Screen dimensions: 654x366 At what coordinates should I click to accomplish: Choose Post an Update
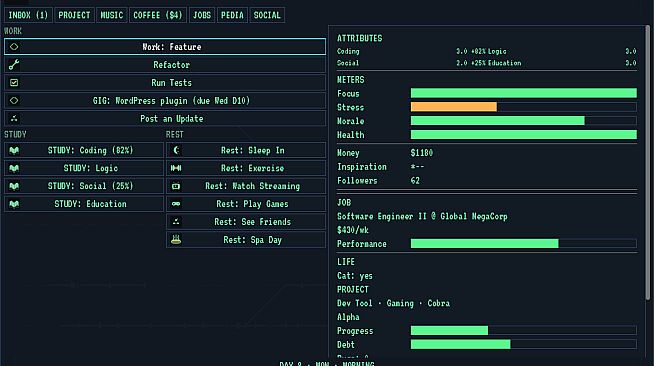click(165, 118)
